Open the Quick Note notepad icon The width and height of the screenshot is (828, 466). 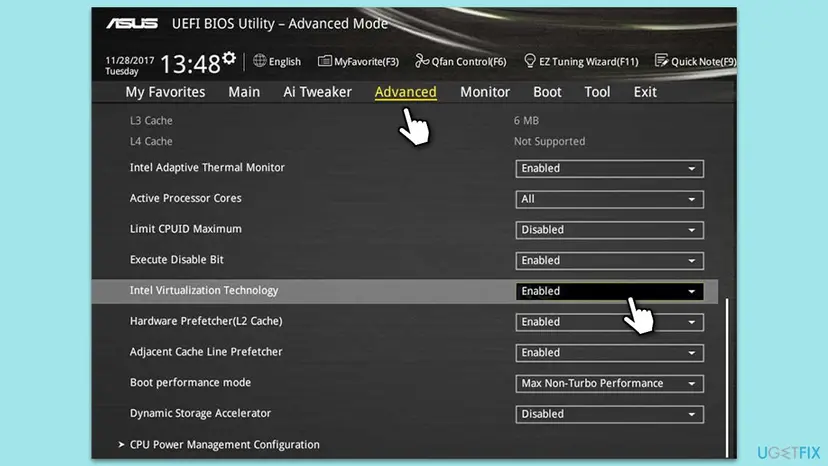(x=661, y=61)
